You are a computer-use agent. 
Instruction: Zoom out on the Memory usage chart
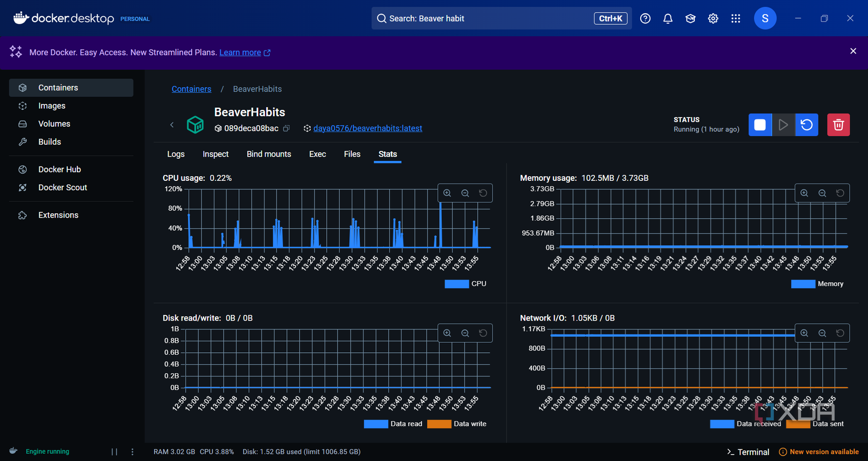click(x=822, y=193)
